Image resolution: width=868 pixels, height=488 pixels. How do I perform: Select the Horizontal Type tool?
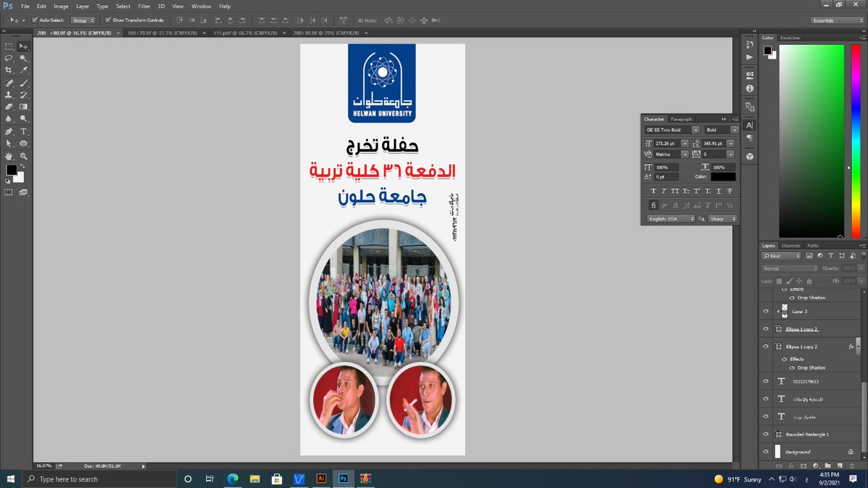point(24,131)
